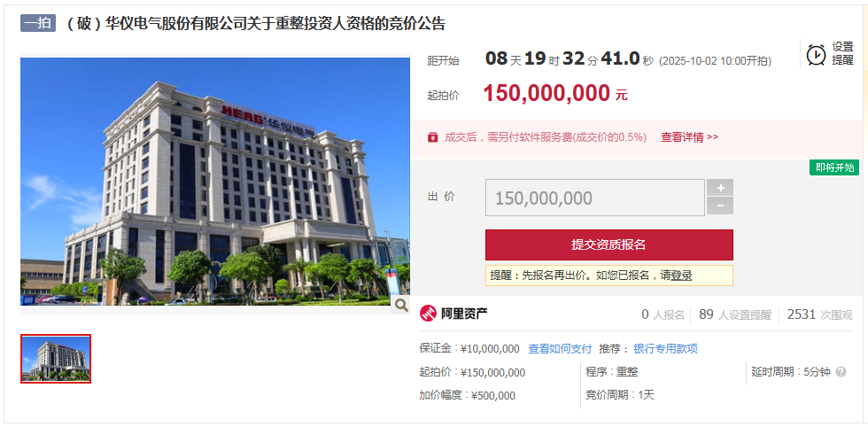
Task: Click the main building photo
Action: coord(215,182)
